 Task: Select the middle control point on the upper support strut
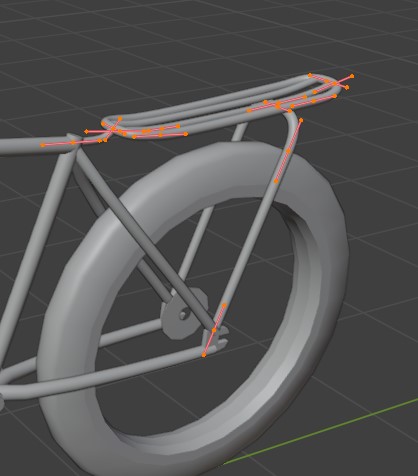[288, 151]
